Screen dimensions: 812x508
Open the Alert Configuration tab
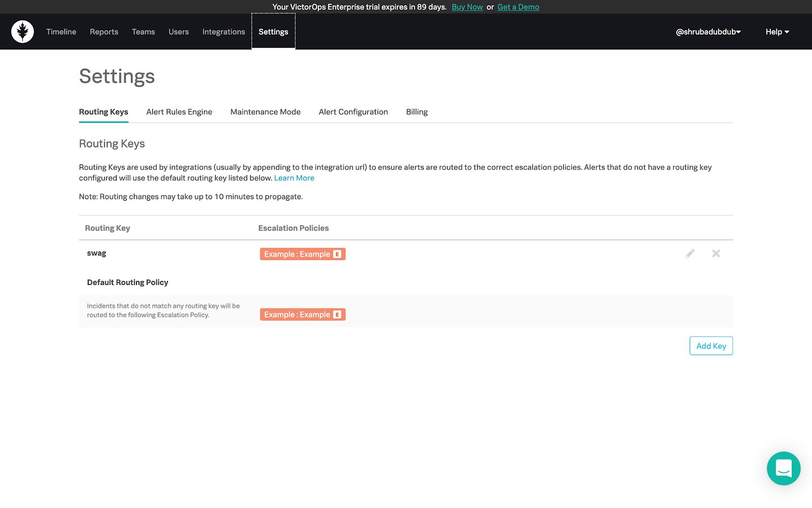point(353,112)
